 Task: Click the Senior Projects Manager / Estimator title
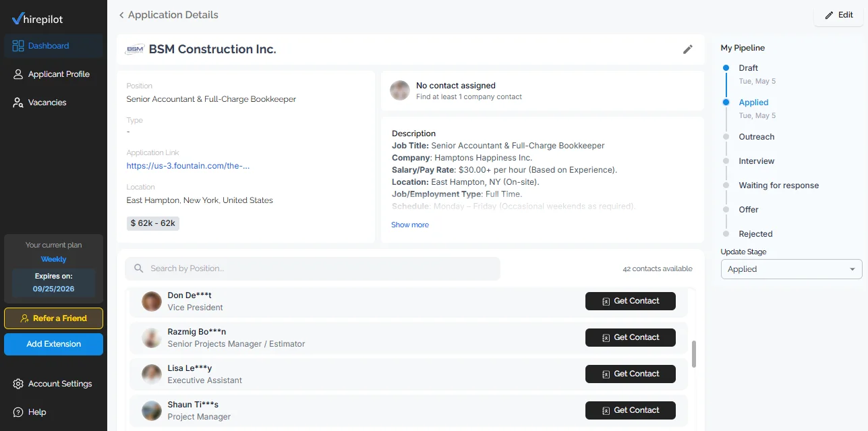click(236, 344)
